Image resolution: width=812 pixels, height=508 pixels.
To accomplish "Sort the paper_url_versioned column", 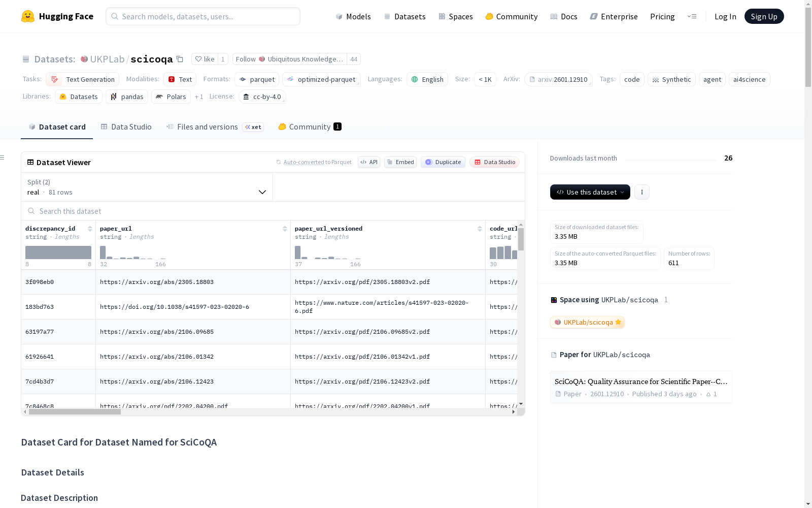I will coord(480,229).
